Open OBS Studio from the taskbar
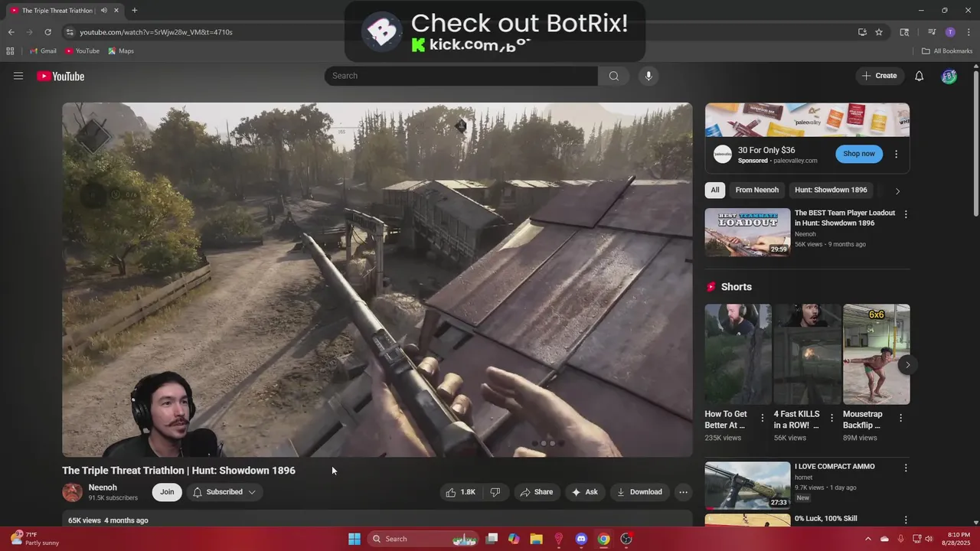Viewport: 980px width, 551px height. [626, 539]
